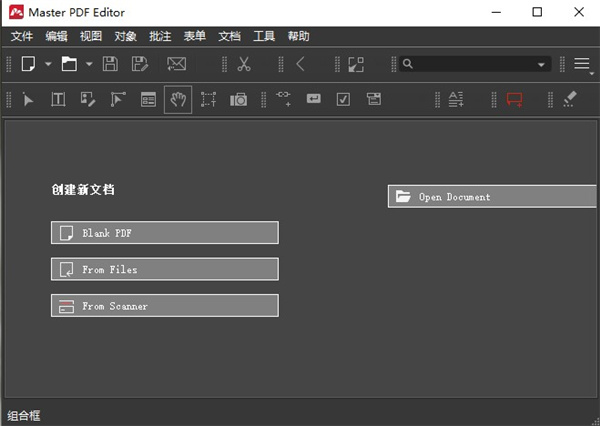Select the arrow Select tool
Image resolution: width=600 pixels, height=426 pixels.
pos(28,100)
